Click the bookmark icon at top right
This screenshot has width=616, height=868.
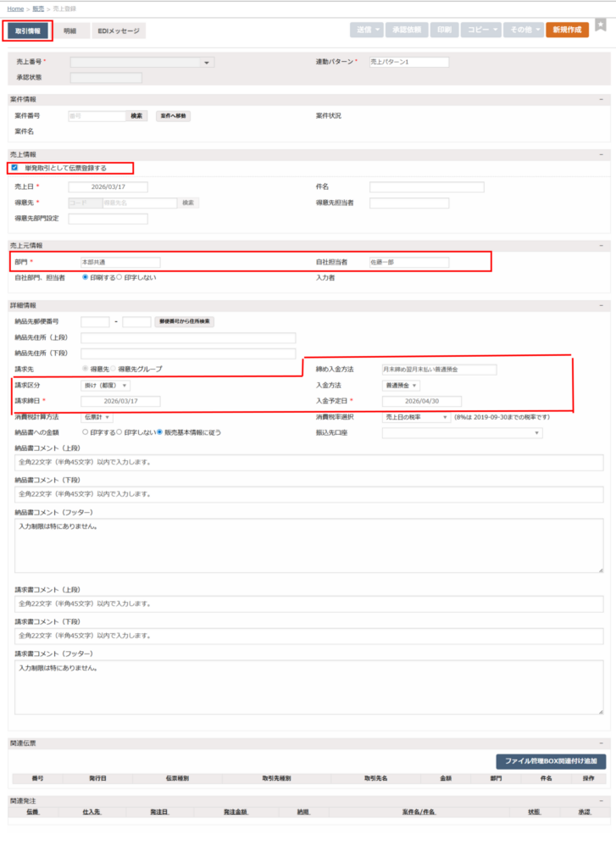pyautogui.click(x=601, y=26)
